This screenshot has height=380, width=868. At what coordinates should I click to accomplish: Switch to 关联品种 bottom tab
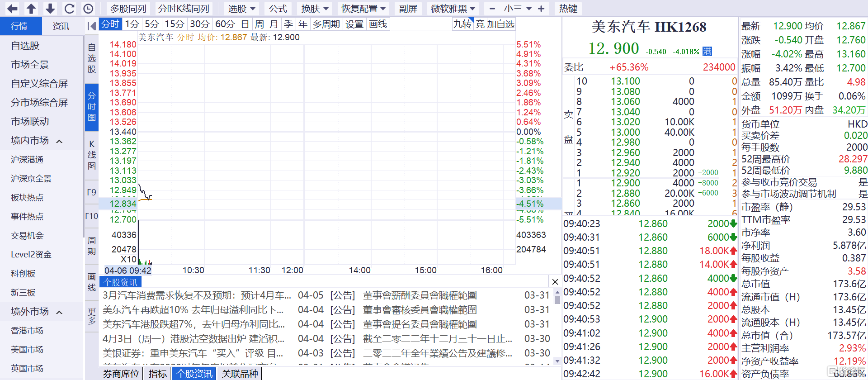[240, 374]
